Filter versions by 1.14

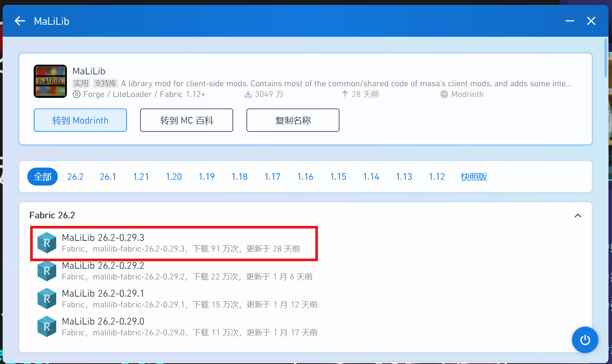click(371, 177)
